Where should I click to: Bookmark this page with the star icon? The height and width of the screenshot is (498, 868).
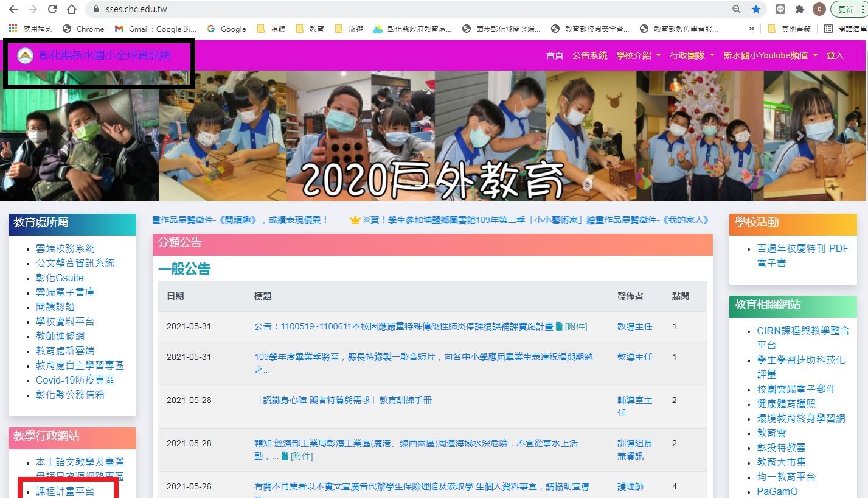point(755,9)
